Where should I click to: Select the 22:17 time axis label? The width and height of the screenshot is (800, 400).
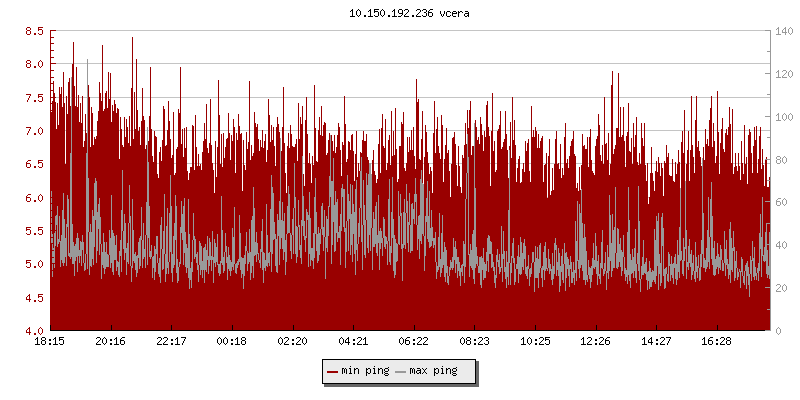[171, 342]
